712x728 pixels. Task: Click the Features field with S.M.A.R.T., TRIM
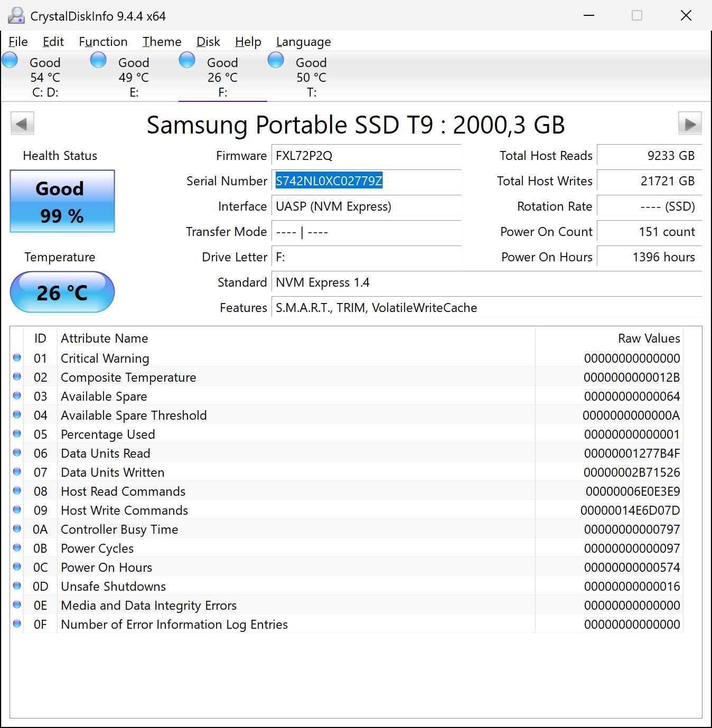click(x=486, y=308)
